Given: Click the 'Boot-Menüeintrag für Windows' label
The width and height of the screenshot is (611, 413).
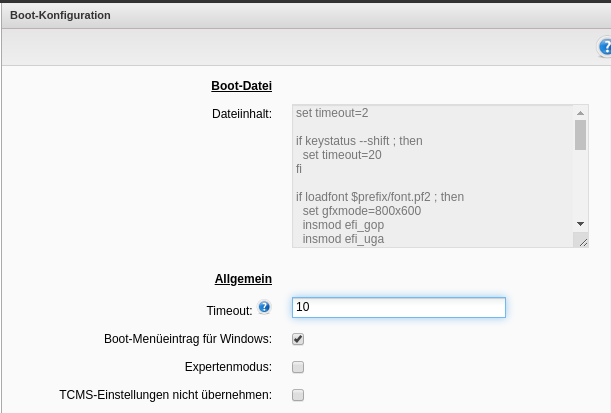Looking at the screenshot, I should point(187,339).
